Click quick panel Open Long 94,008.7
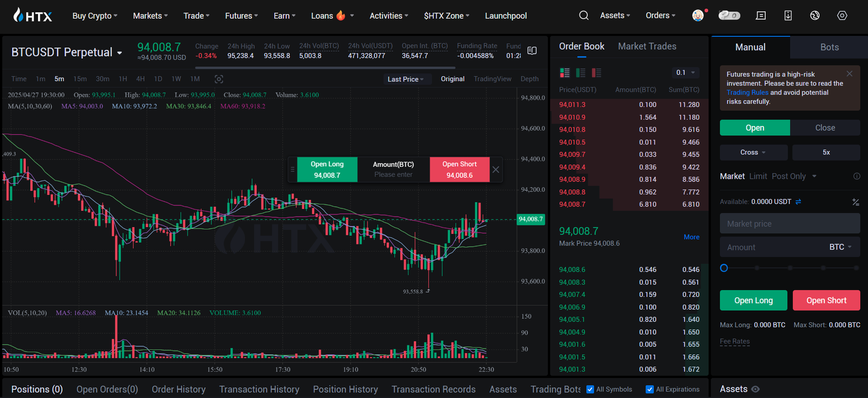This screenshot has height=398, width=868. coord(327,170)
